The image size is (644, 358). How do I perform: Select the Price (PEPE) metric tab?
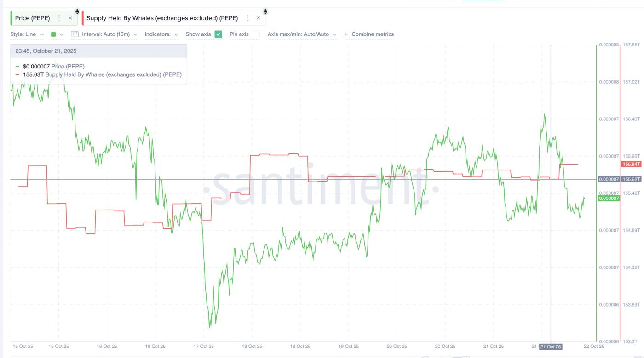[32, 18]
